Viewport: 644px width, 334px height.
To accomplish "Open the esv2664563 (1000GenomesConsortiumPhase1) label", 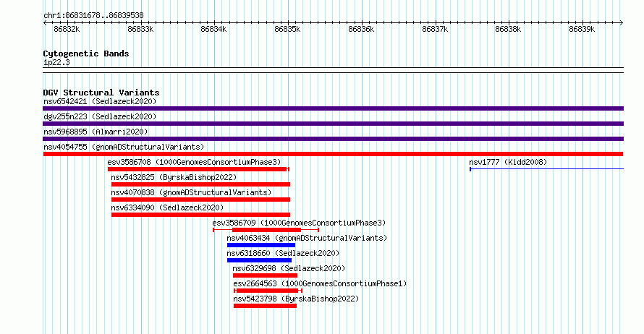I will (x=320, y=283).
